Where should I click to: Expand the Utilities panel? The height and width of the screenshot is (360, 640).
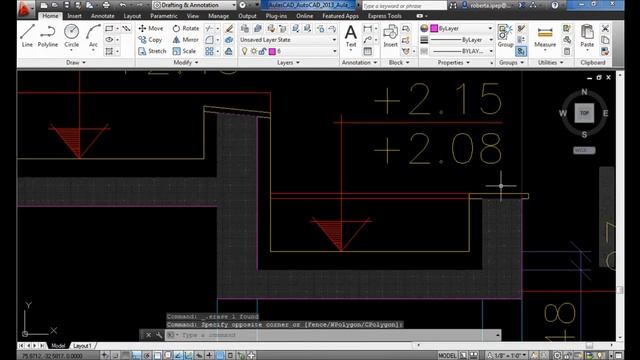[551, 62]
